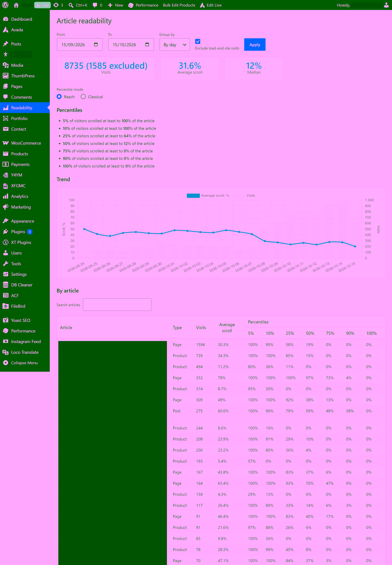Click the 31.6% average scroll value
This screenshot has height=565, width=392.
[190, 66]
